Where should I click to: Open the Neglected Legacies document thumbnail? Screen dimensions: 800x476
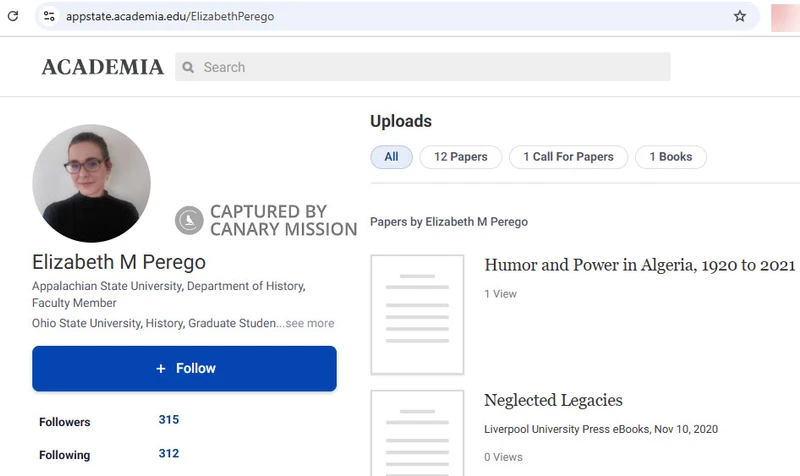417,433
